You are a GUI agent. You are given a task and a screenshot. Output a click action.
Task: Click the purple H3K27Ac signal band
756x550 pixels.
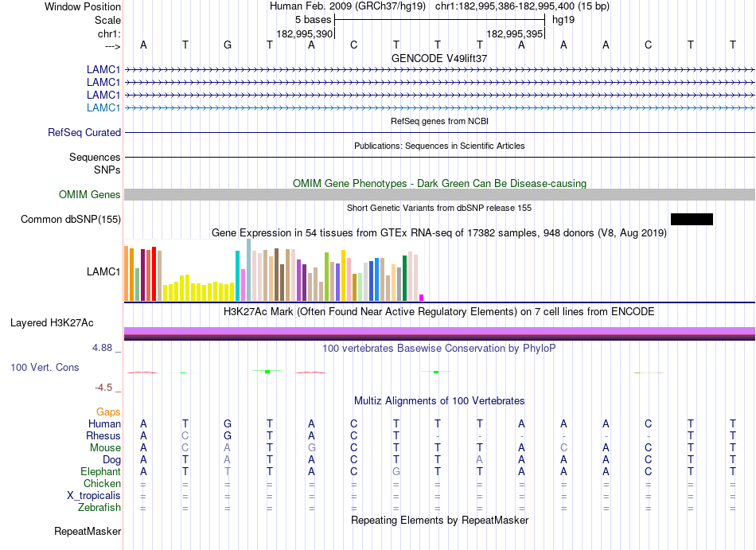click(x=439, y=330)
